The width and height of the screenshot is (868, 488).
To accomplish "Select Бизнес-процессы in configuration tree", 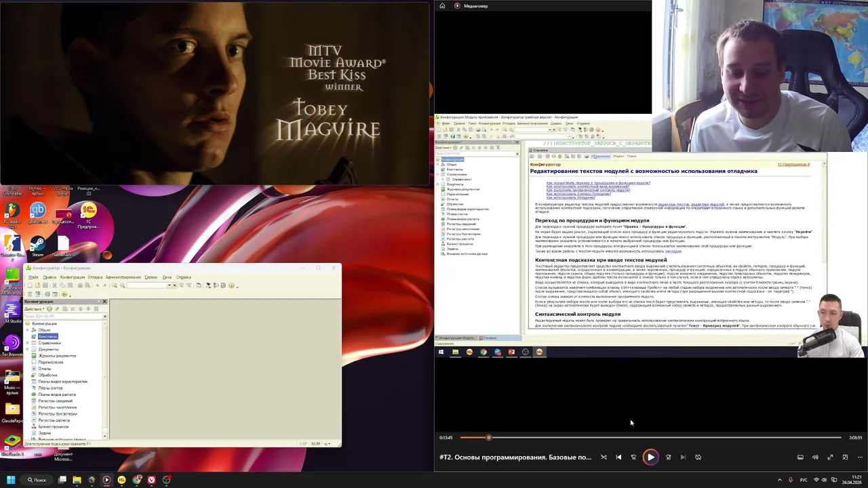I will point(54,426).
